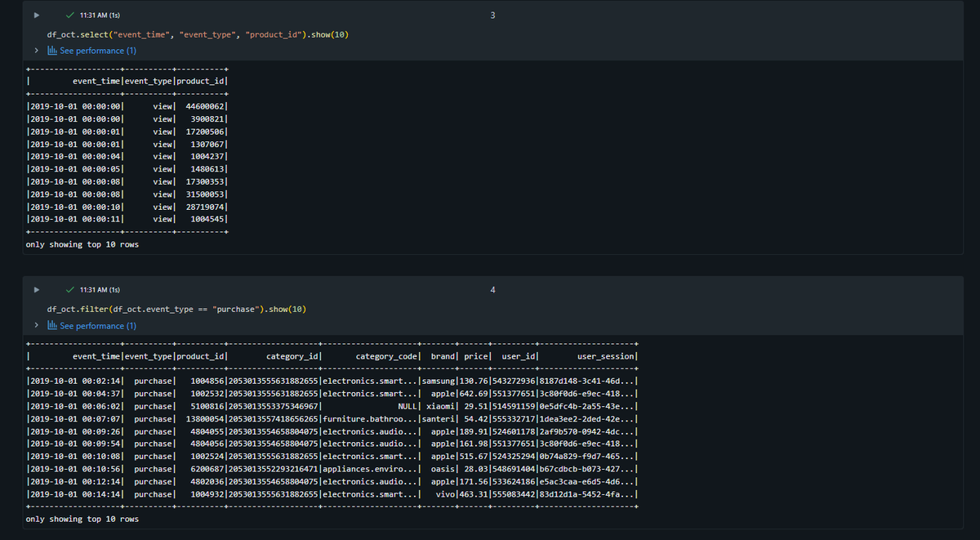Click product_id value 44600062
The image size is (980, 540).
(205, 106)
